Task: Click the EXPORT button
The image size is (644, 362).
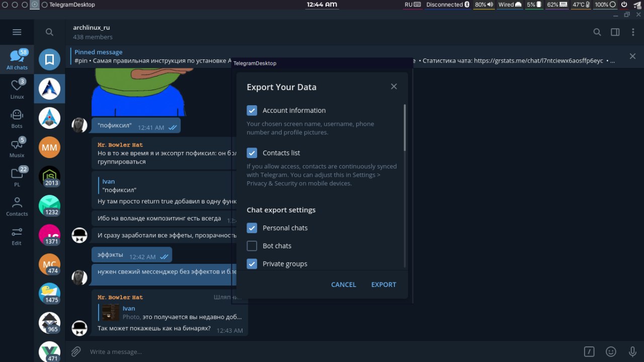Action: 384,284
